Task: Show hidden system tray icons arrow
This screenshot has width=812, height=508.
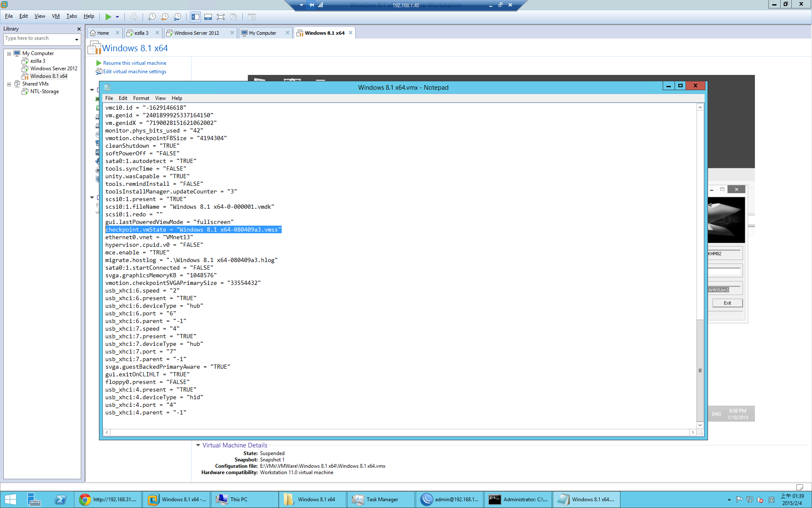Action: coord(729,500)
